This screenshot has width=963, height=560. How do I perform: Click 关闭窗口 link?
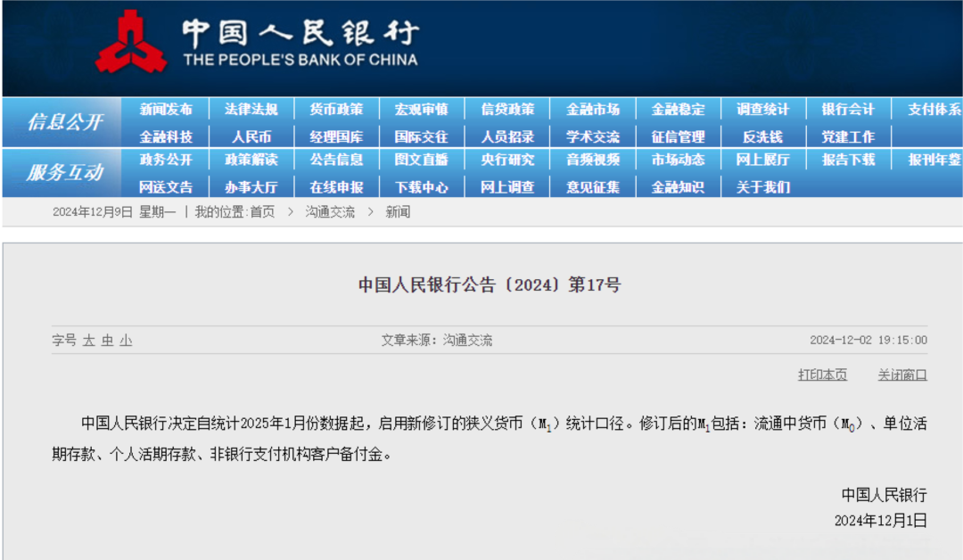click(x=902, y=375)
